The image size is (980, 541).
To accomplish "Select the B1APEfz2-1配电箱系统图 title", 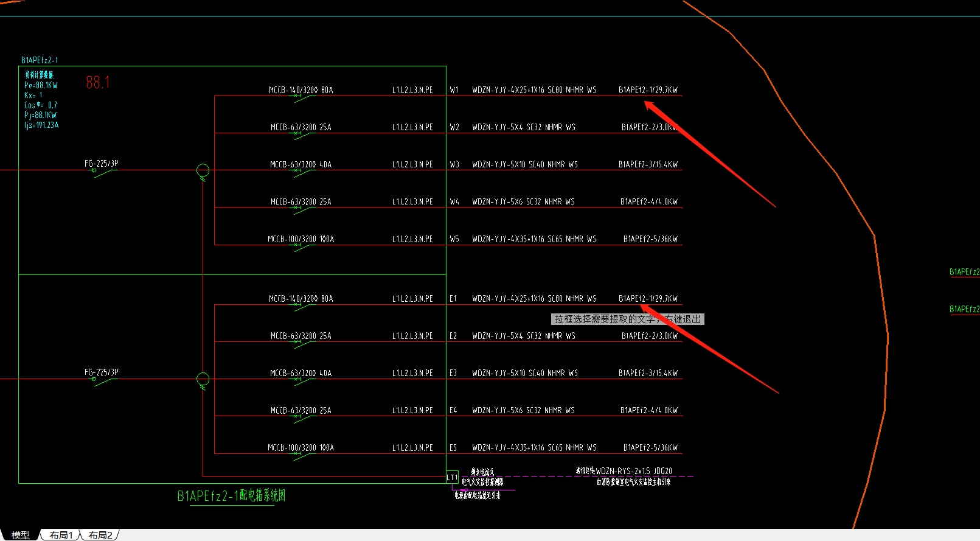I will [x=231, y=496].
